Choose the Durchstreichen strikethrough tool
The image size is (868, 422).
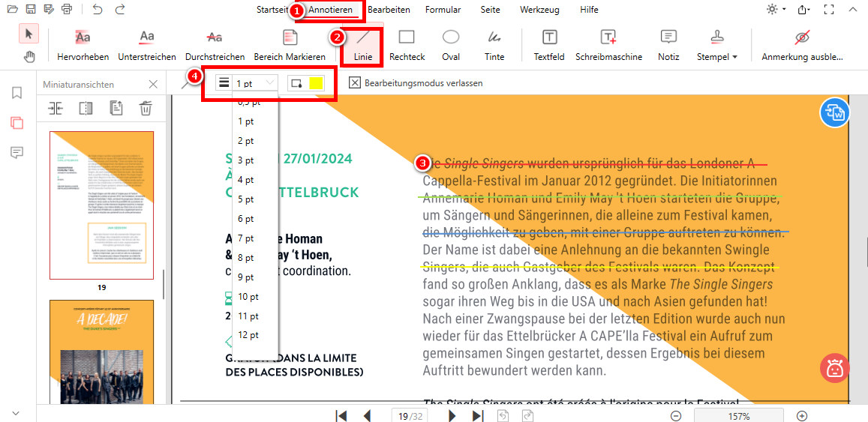(x=215, y=46)
